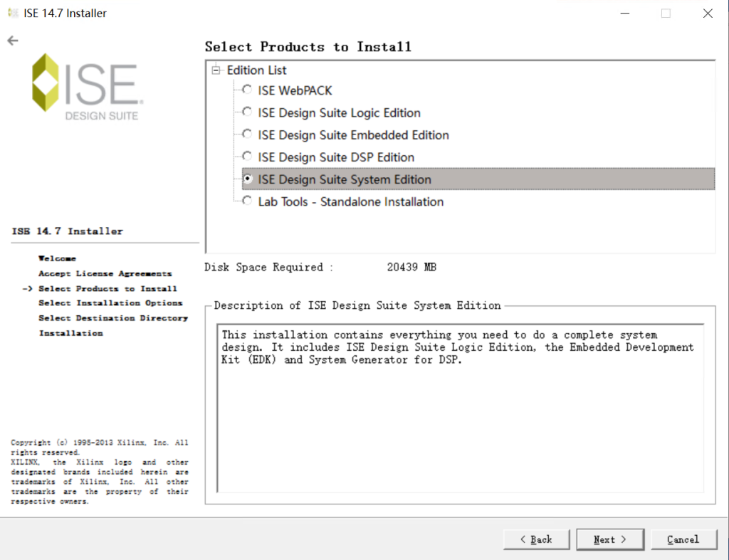Maximize the installer window
The image size is (729, 560).
point(666,14)
